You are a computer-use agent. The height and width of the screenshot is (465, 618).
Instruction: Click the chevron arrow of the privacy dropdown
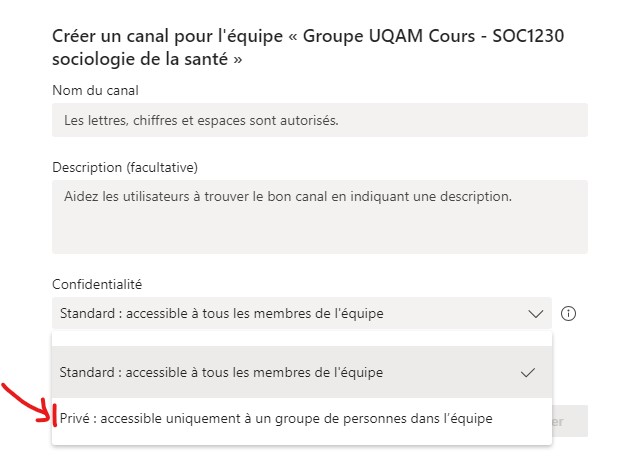(534, 313)
